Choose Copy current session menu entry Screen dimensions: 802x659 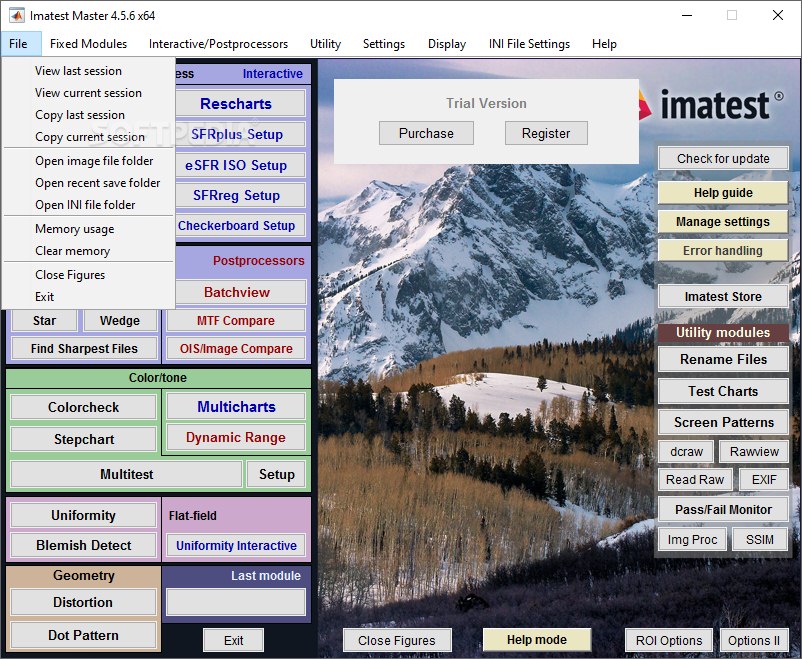tap(88, 137)
